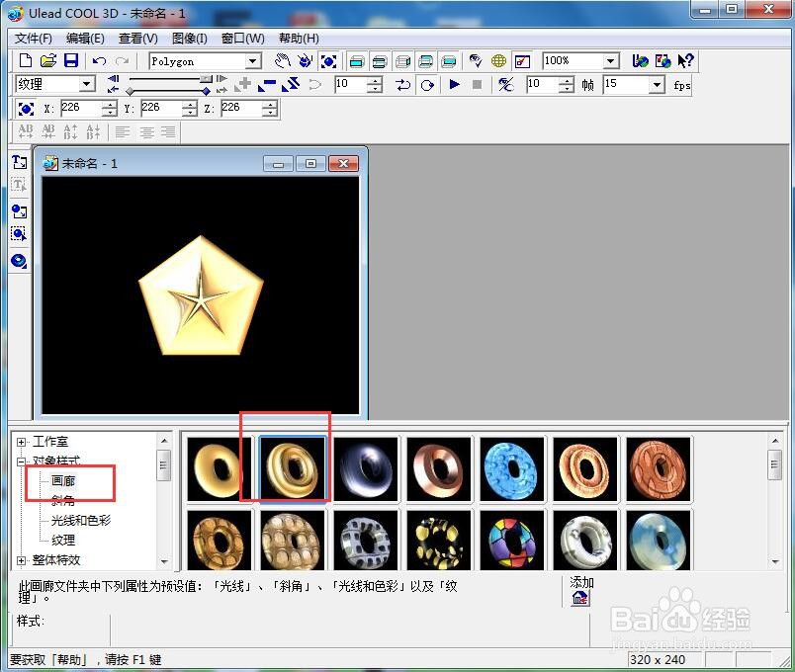Choose the stained-glass colorful torus thumbnail

point(512,541)
